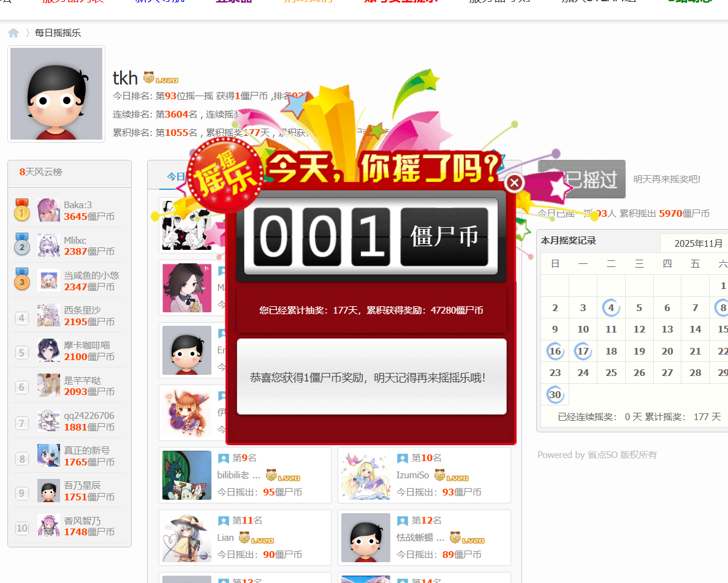Click the home icon in breadcrumb
728x583 pixels.
pos(13,33)
